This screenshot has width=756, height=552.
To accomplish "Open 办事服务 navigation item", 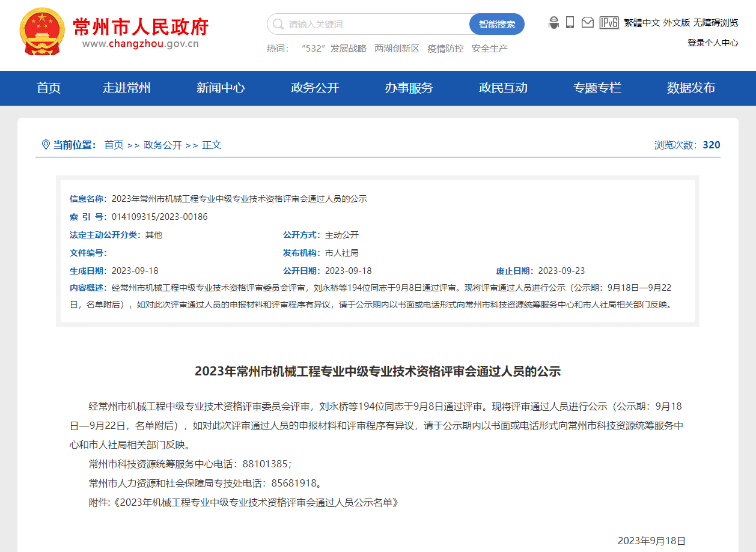I will pos(409,88).
